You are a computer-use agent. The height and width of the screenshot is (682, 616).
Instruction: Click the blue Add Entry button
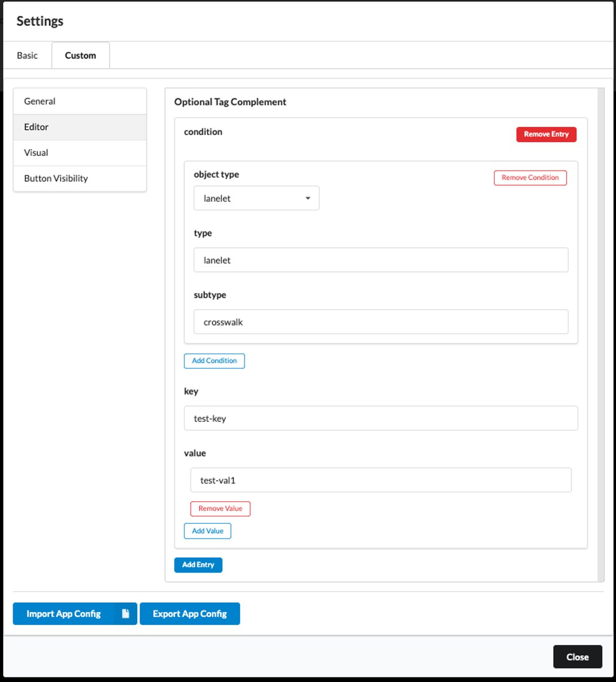tap(198, 565)
